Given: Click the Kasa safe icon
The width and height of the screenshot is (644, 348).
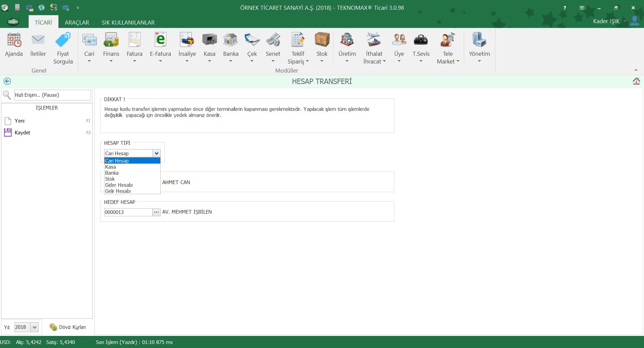Looking at the screenshot, I should pos(209,40).
